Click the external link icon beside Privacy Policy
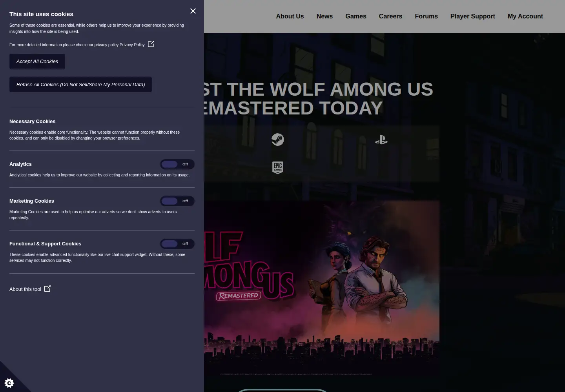 (151, 44)
